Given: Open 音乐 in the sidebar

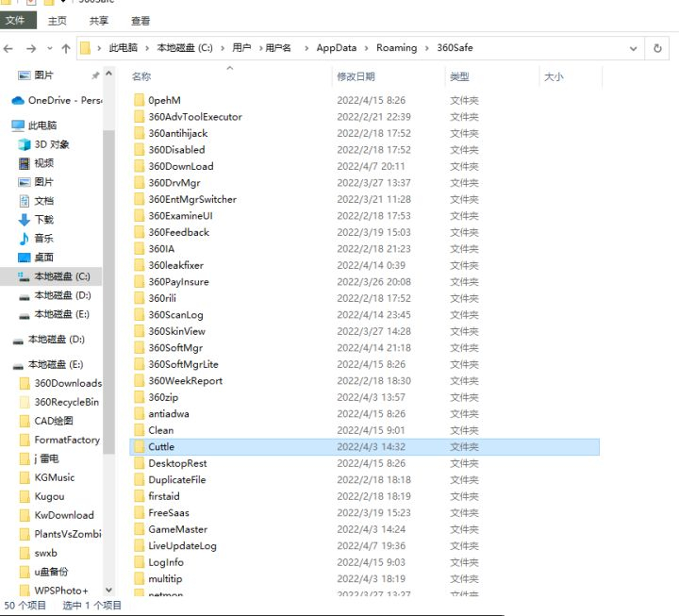Looking at the screenshot, I should click(x=36, y=239).
